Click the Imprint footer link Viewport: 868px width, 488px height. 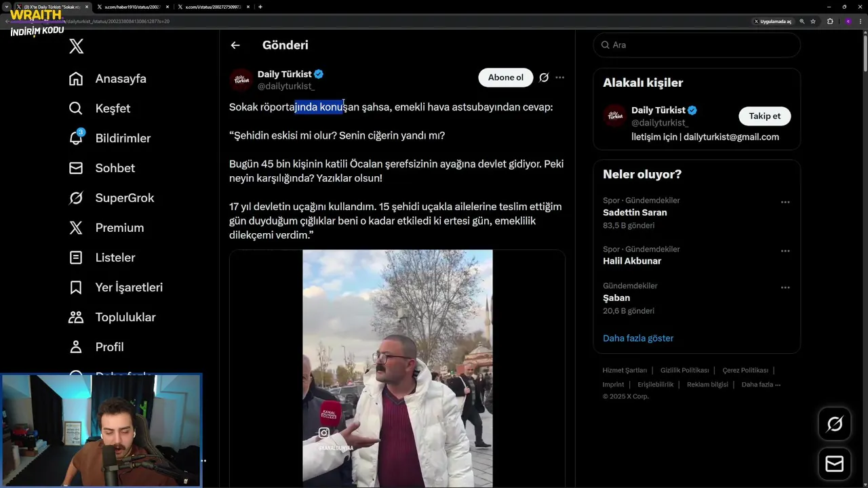click(613, 384)
